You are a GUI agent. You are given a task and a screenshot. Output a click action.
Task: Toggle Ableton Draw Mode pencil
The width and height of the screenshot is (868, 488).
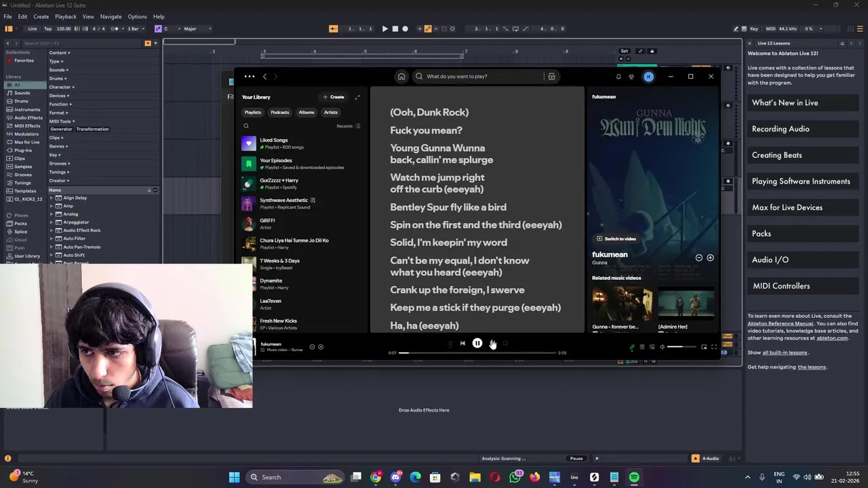[736, 28]
